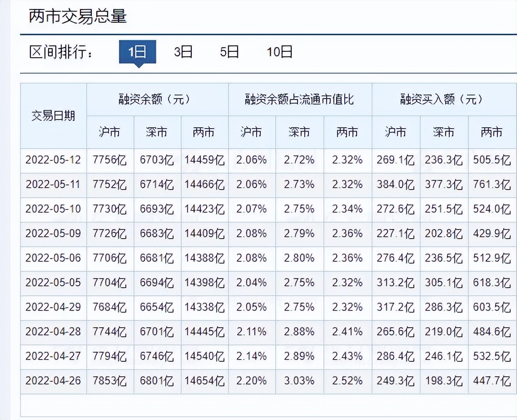Click the 14466亿 cell
The image size is (517, 420).
(x=204, y=185)
